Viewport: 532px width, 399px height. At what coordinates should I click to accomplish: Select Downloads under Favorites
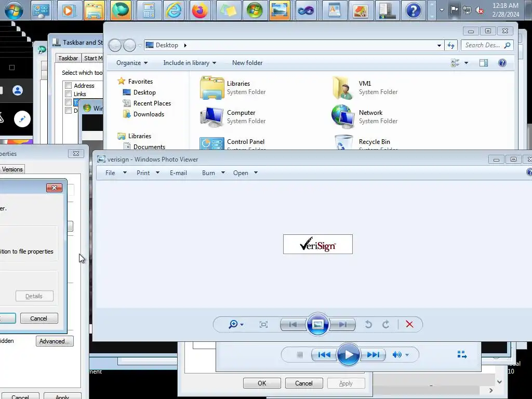149,114
